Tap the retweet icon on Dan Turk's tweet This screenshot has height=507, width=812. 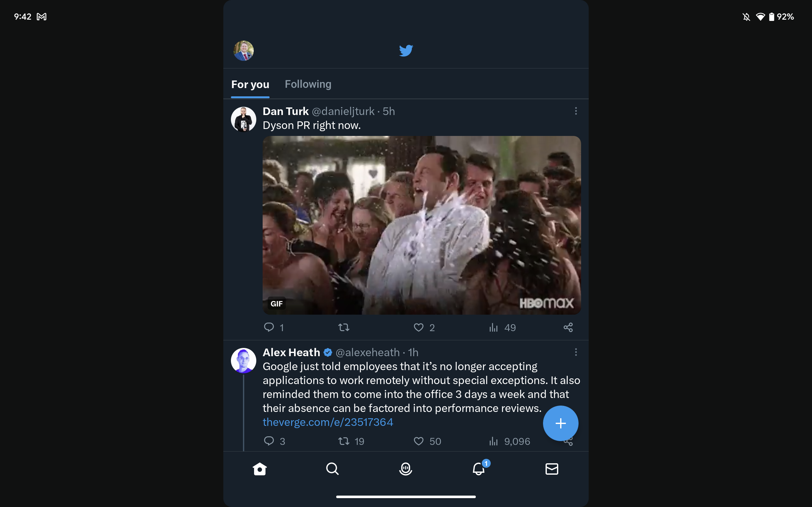tap(343, 327)
